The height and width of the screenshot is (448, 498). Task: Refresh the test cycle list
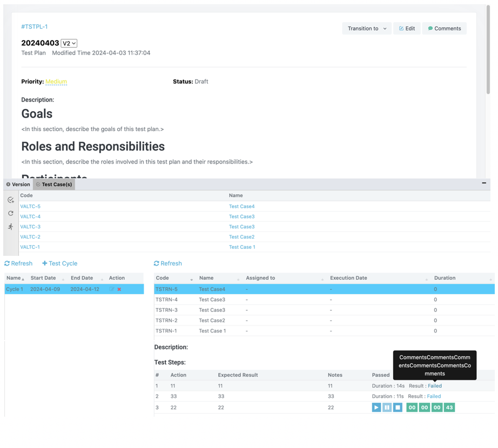tap(18, 263)
